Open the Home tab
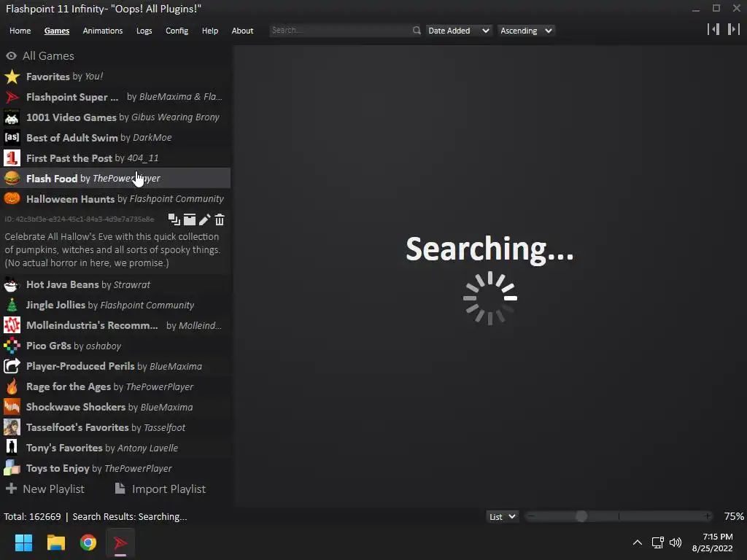Screen dimensions: 747x560 [20, 31]
